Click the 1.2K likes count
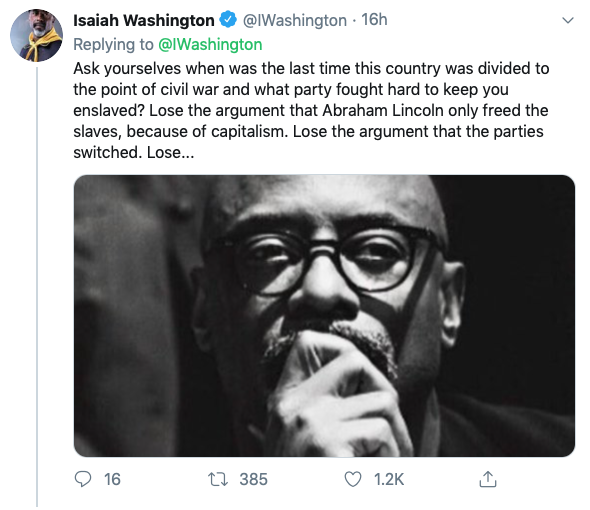The width and height of the screenshot is (590, 510). 389,480
